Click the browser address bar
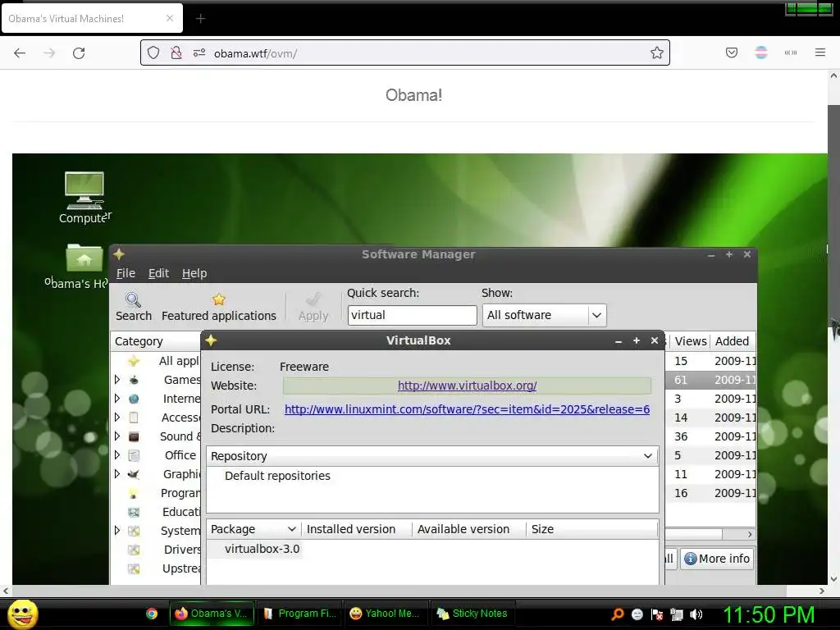This screenshot has width=840, height=630. coord(405,52)
